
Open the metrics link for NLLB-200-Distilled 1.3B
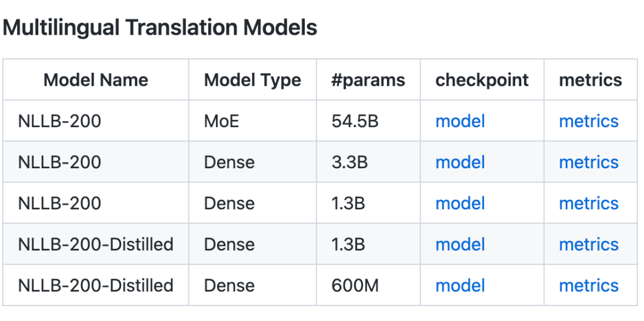589,245
